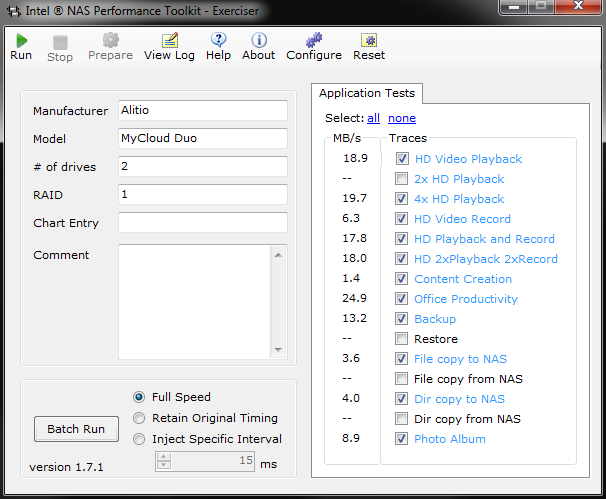
Task: Open the Office Productivity trace link
Action: click(x=466, y=299)
